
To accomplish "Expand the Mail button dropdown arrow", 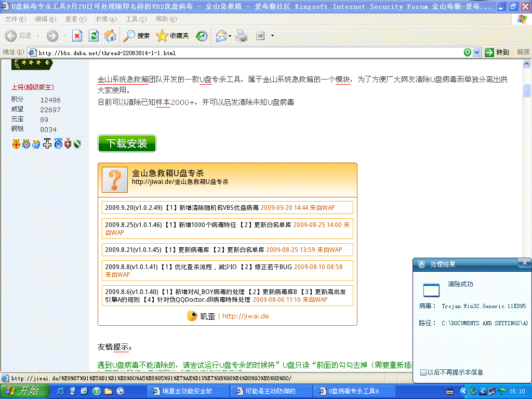I will point(230,36).
